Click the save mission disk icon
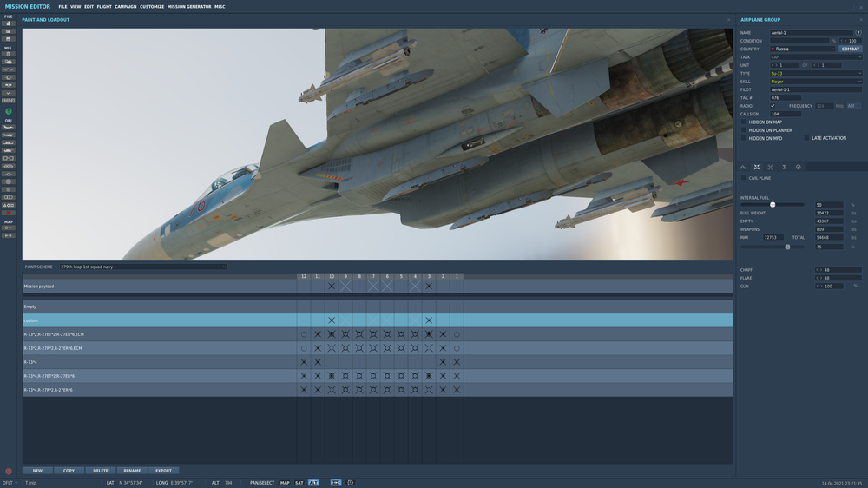The image size is (868, 488). tap(9, 39)
